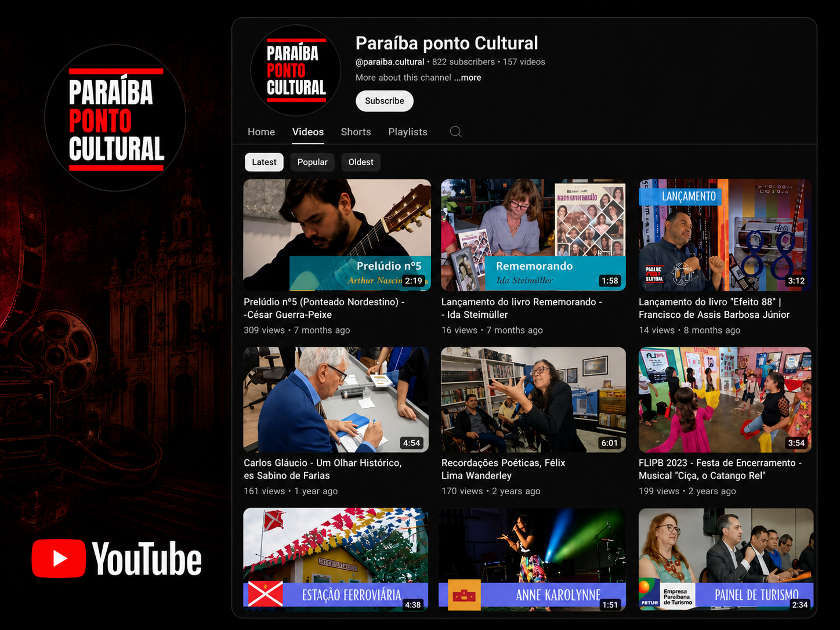Open the Painel de Turismo thumbnail
The image size is (840, 630).
click(726, 559)
